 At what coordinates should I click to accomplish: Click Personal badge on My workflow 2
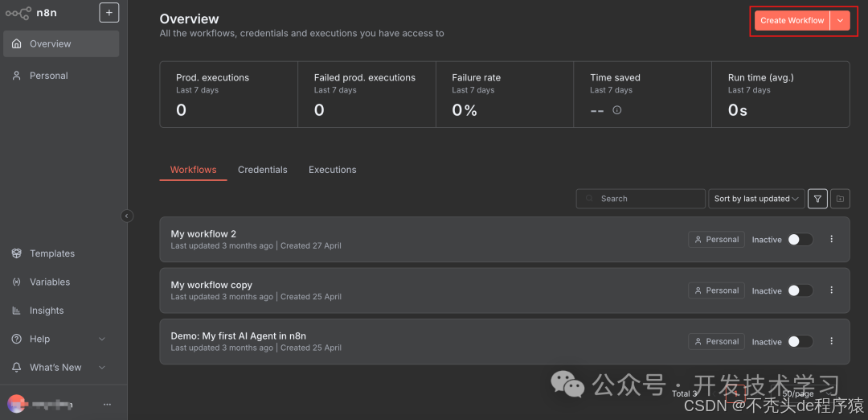(x=716, y=239)
